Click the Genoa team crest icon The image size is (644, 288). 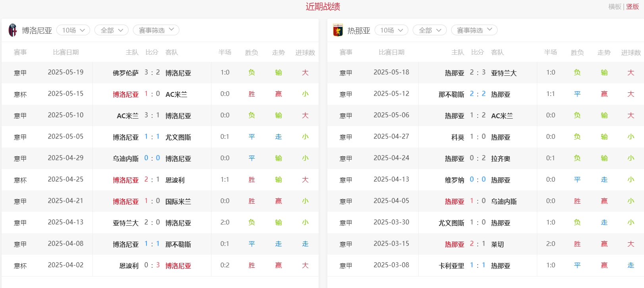(338, 30)
